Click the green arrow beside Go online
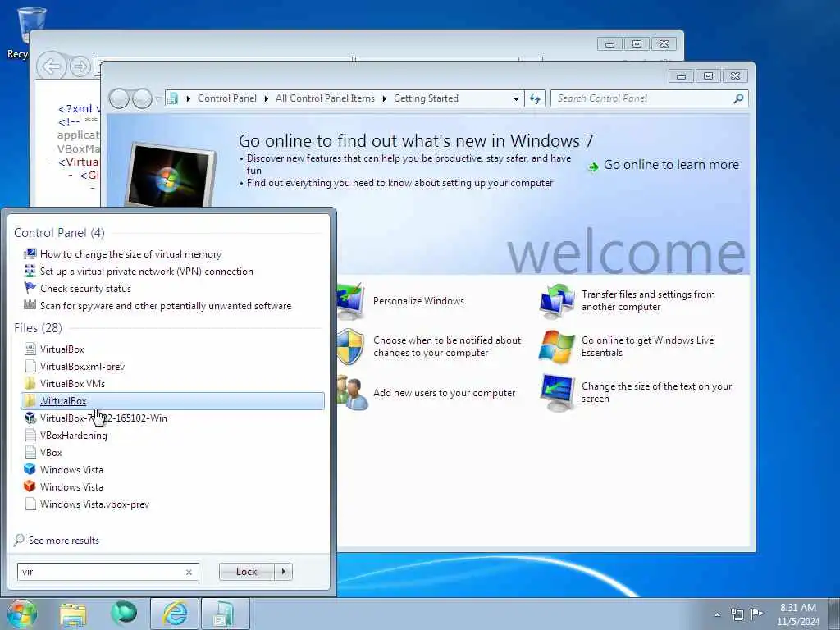This screenshot has height=630, width=840. pos(593,167)
